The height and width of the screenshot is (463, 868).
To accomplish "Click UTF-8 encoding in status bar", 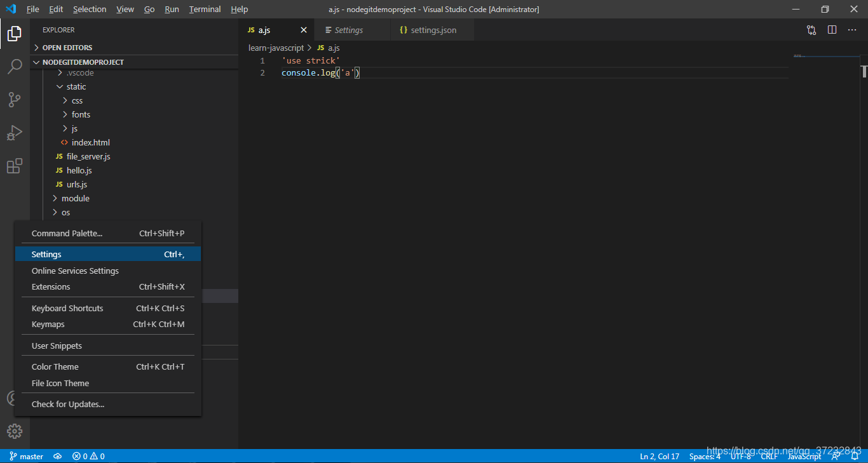I will [740, 456].
